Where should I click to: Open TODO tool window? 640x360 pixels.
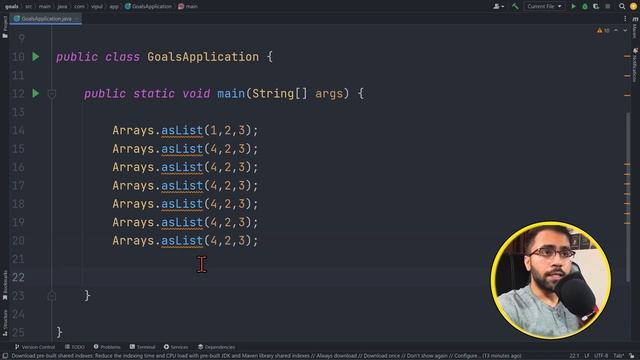(75, 347)
